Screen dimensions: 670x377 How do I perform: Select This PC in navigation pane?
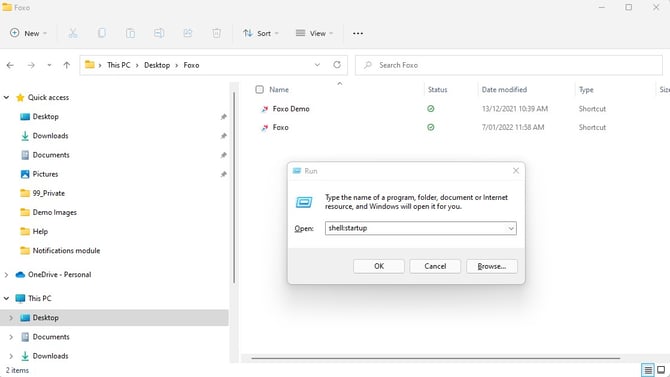[39, 298]
